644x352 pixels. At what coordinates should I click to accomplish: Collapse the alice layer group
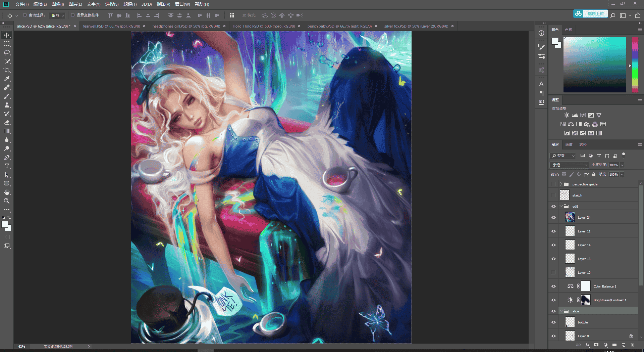click(x=561, y=311)
